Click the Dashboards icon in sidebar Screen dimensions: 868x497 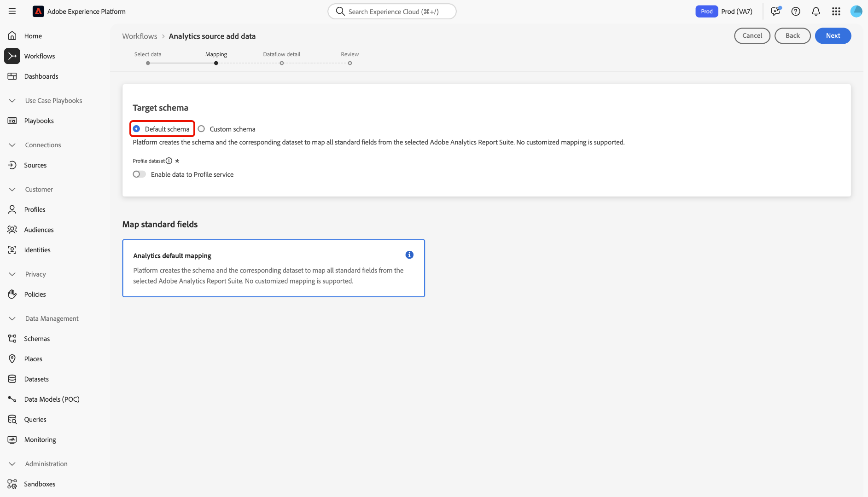coord(12,76)
